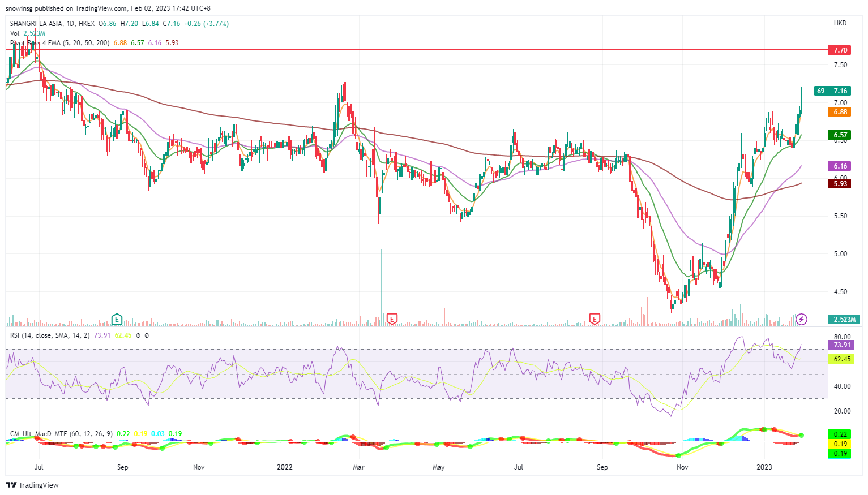Click the orange 6.88 label on price axis

tap(840, 112)
